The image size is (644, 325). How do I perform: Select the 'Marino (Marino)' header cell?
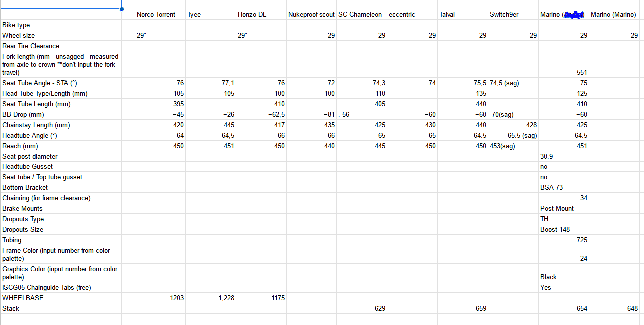click(614, 15)
